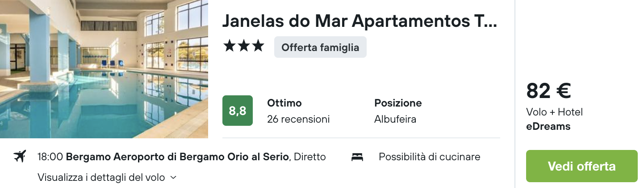The width and height of the screenshot is (644, 188).
Task: Click the third star rating icon
Action: tap(258, 46)
